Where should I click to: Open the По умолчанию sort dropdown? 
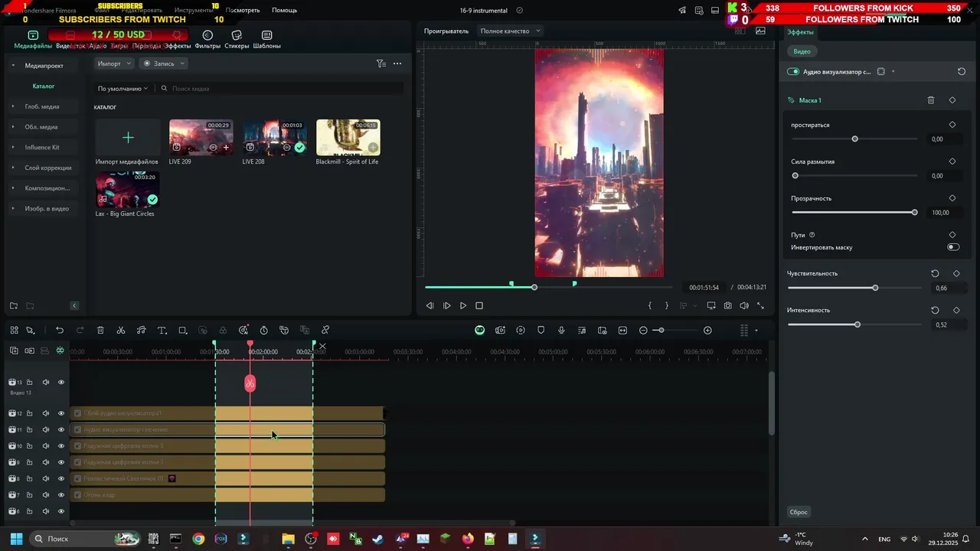122,89
